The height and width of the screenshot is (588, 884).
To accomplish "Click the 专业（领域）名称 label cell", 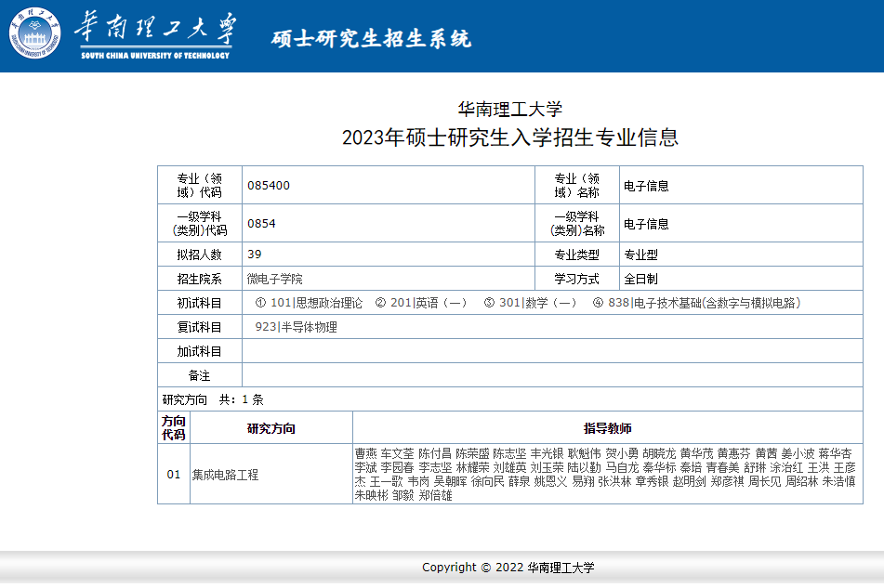I will (x=576, y=185).
